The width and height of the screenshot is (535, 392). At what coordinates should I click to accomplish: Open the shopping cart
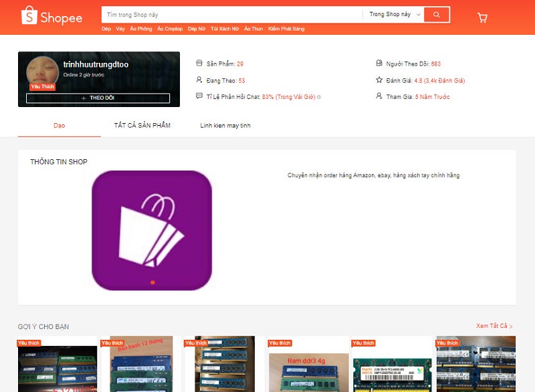coord(482,18)
